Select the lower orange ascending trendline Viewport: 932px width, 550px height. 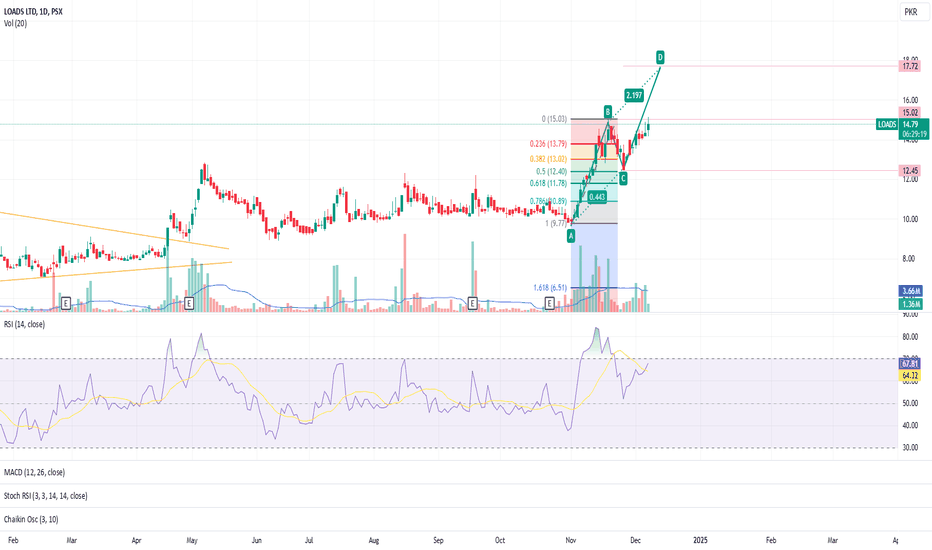tap(116, 271)
